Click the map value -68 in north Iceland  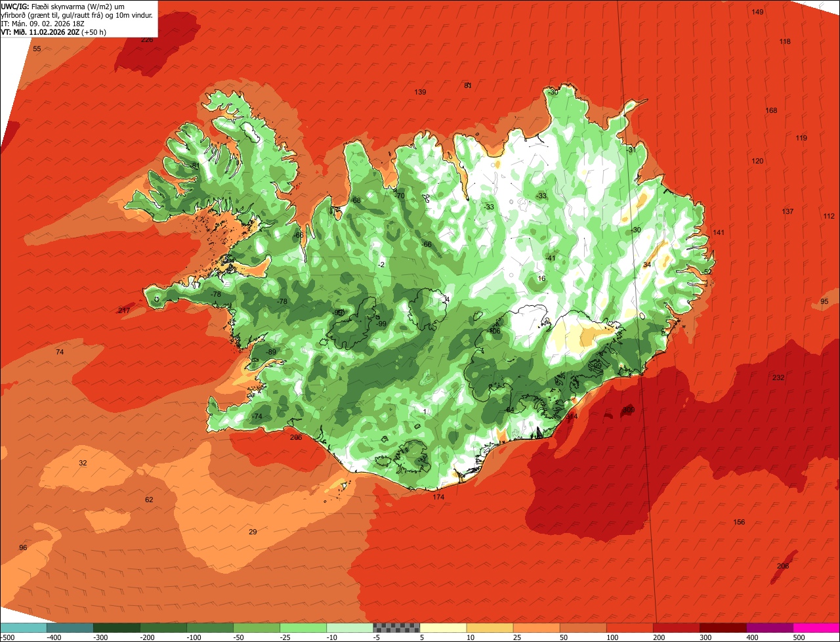pos(356,201)
